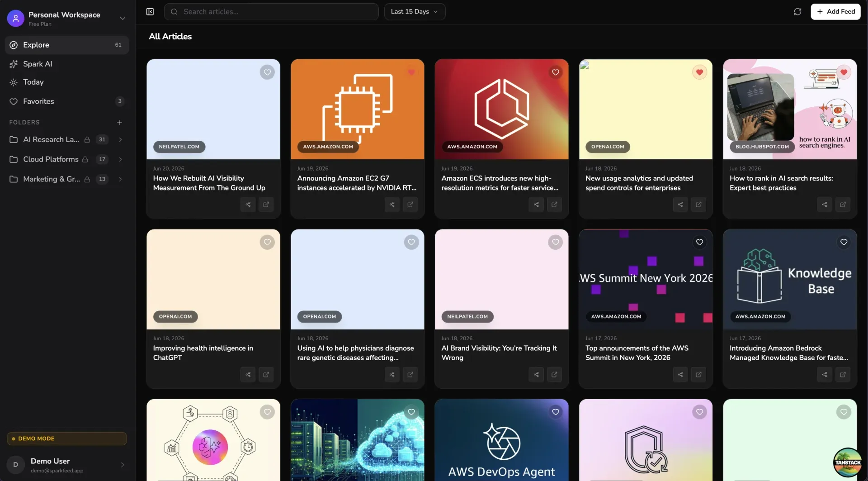Open the Personal Workspace switcher dropdown
This screenshot has width=868, height=481.
click(x=123, y=19)
